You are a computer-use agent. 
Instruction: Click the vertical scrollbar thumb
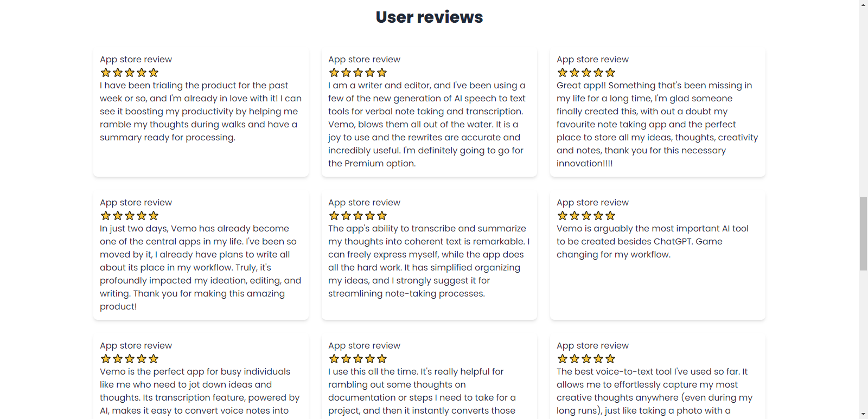(x=863, y=234)
